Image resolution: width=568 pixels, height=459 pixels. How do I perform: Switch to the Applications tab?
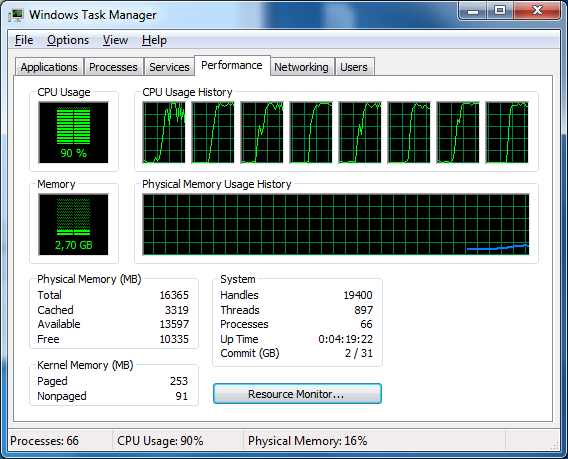tap(49, 67)
